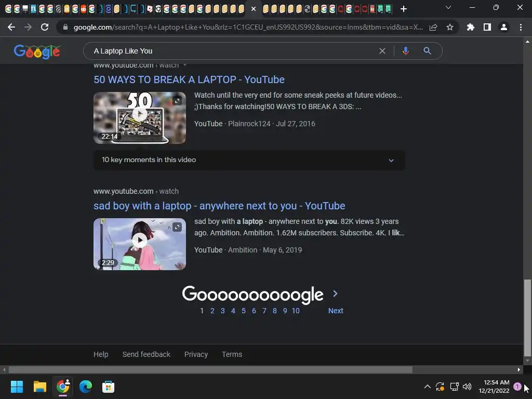Bookmark this tab with the star
The height and width of the screenshot is (399, 532).
(x=450, y=27)
